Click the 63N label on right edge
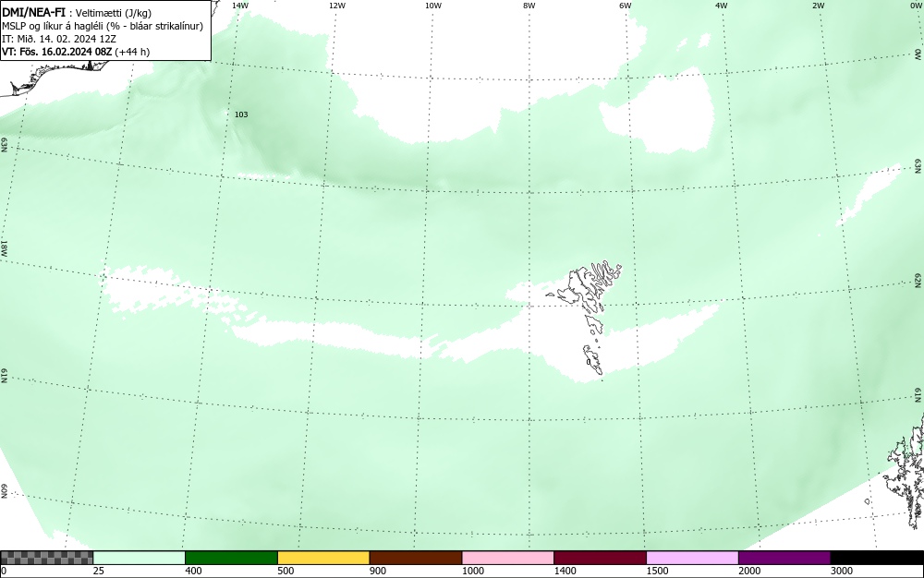The height and width of the screenshot is (578, 924). coord(918,168)
